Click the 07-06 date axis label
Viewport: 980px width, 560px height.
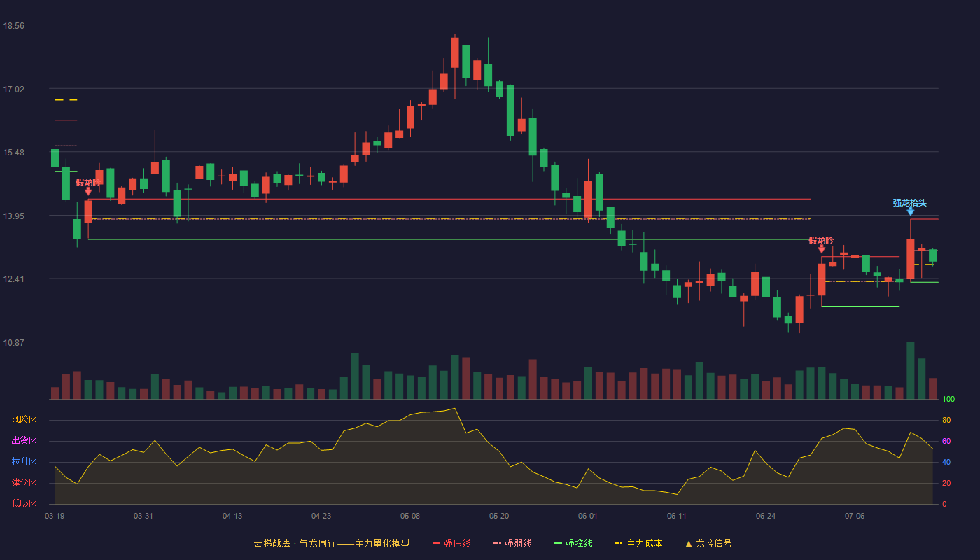(x=855, y=516)
